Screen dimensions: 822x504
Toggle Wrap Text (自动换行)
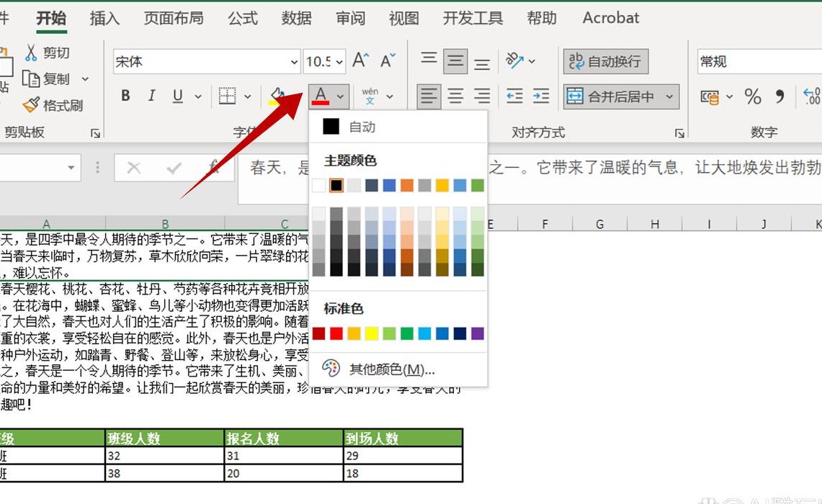pos(605,61)
